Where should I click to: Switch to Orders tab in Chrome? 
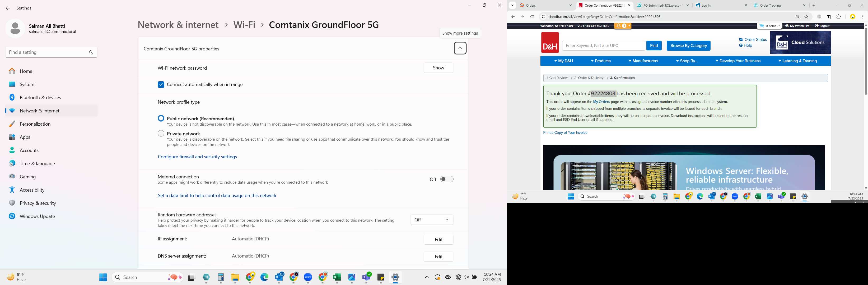click(x=546, y=5)
